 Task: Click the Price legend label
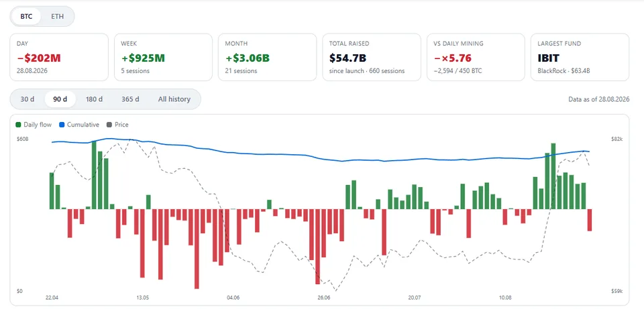click(x=121, y=125)
